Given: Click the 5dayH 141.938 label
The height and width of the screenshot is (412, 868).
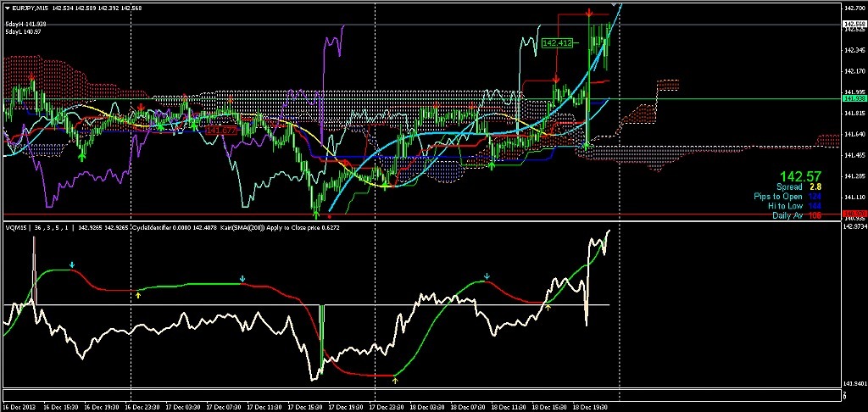Looking at the screenshot, I should pyautogui.click(x=25, y=23).
